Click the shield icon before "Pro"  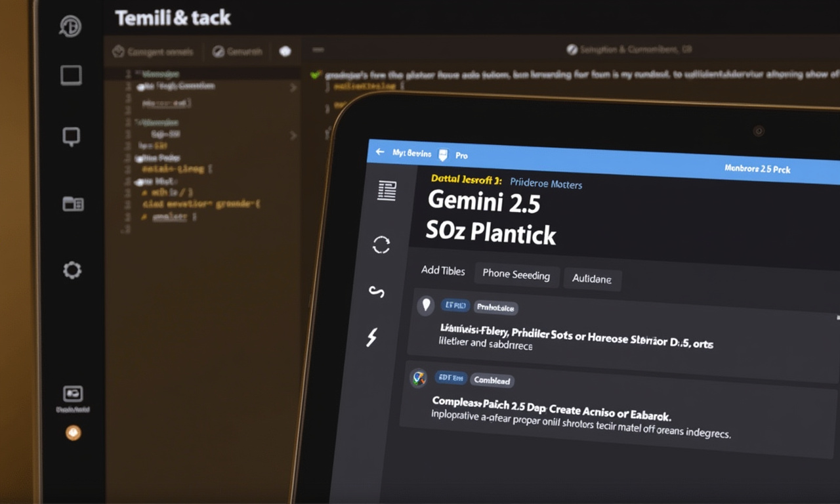[x=443, y=155]
